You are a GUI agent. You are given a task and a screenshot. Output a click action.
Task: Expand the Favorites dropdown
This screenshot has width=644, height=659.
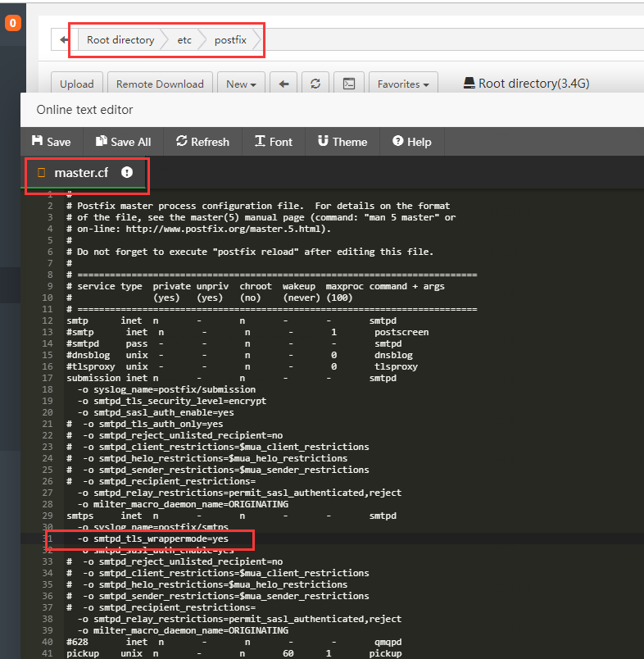pos(403,84)
